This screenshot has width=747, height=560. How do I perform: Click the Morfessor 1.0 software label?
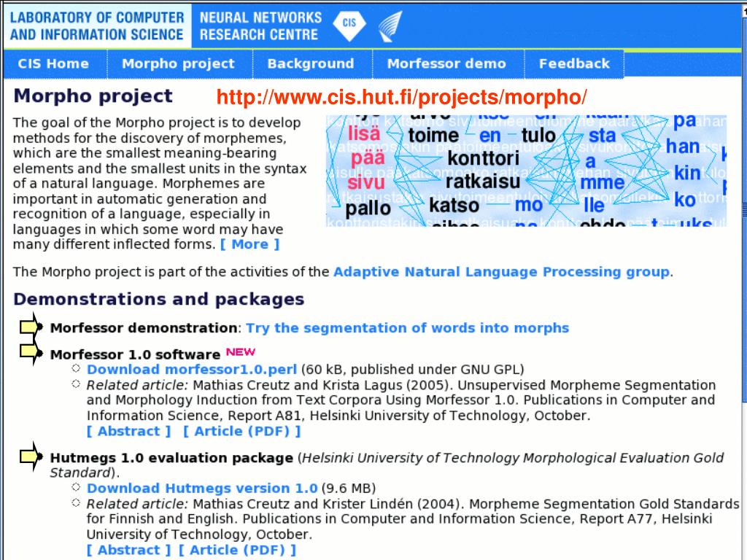tap(135, 355)
